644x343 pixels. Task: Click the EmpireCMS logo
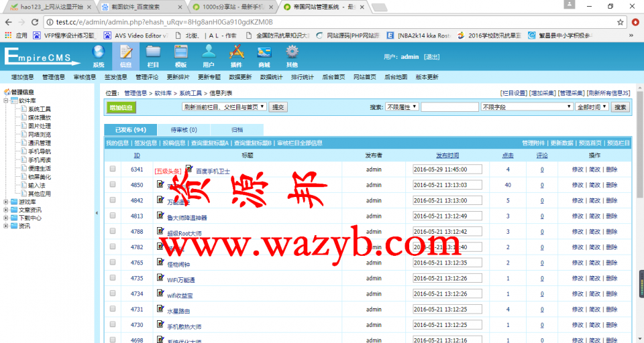click(x=42, y=57)
